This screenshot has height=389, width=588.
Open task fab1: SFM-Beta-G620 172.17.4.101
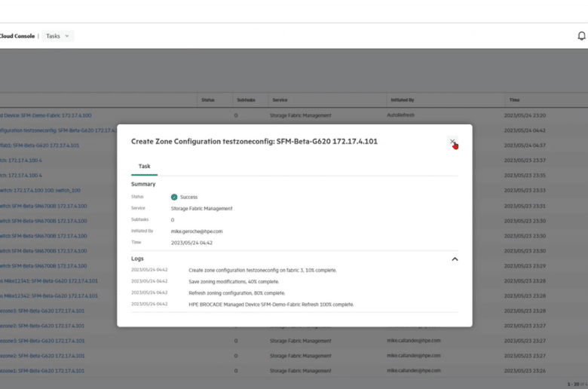click(x=39, y=145)
